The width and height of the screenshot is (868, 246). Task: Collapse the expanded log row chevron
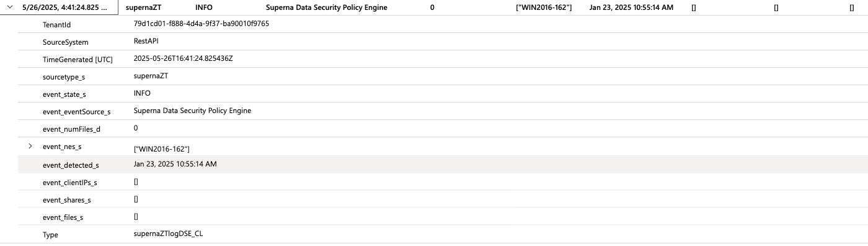11,7
